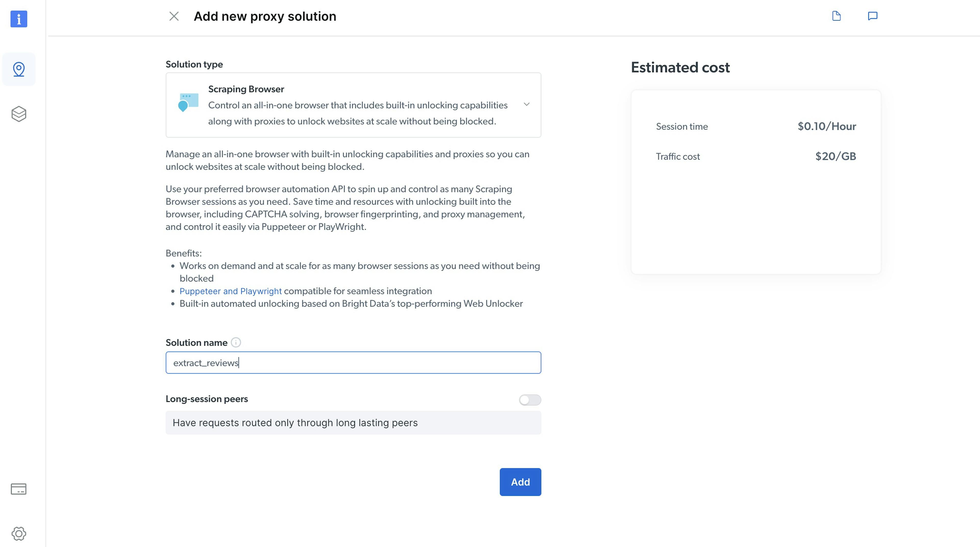Close the Add new proxy solution panel
Image resolution: width=980 pixels, height=547 pixels.
pyautogui.click(x=174, y=16)
